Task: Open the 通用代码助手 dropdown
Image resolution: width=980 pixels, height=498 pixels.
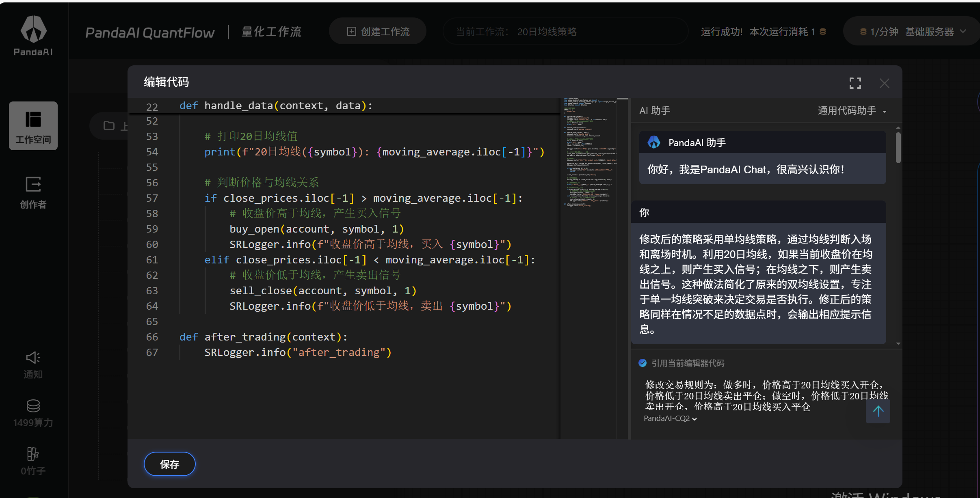Action: tap(852, 110)
